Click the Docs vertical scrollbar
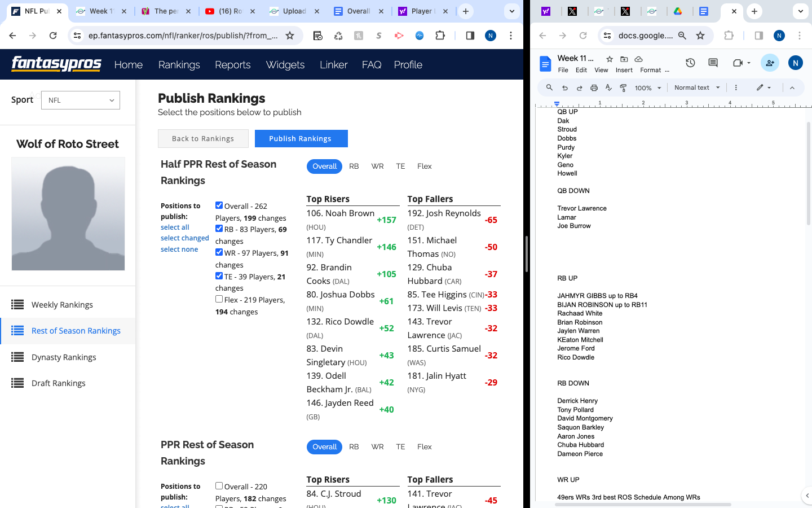The image size is (812, 508). (x=808, y=174)
